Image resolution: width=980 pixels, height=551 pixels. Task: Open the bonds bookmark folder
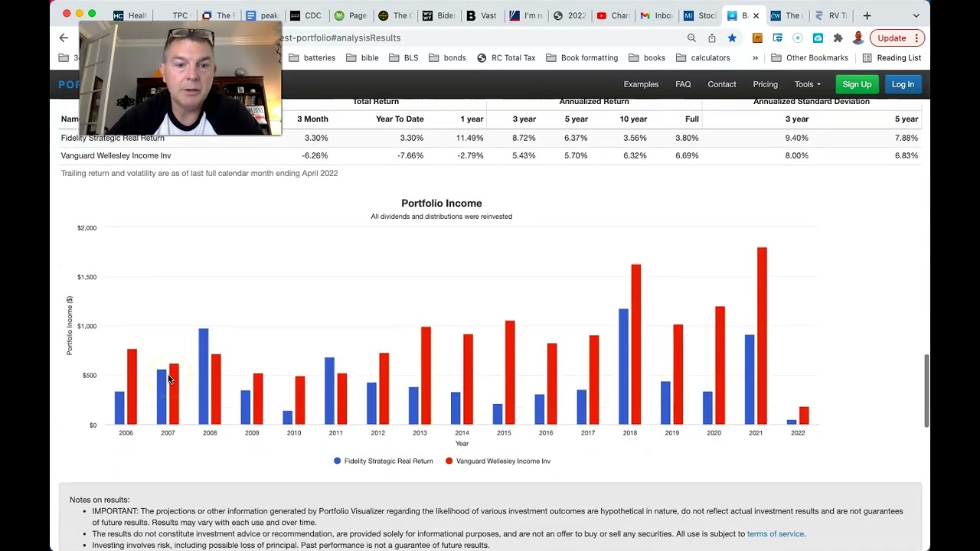click(447, 57)
